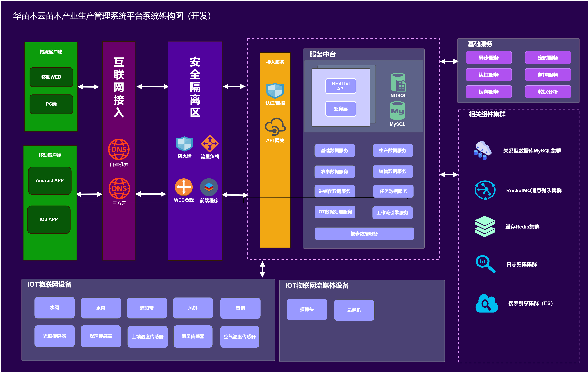Viewport: 588px width, 373px height.
Task: Select the Android APP block
Action: tap(50, 181)
